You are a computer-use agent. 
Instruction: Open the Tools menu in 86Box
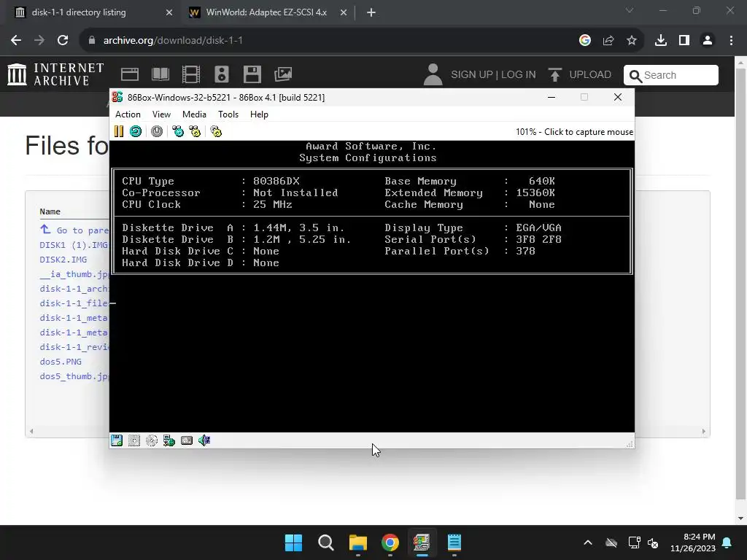pyautogui.click(x=228, y=114)
